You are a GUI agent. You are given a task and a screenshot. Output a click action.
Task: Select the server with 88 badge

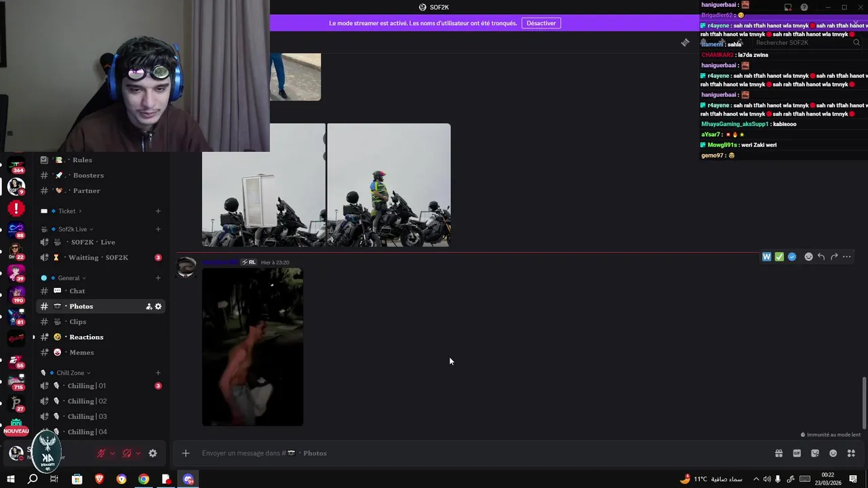point(16,230)
